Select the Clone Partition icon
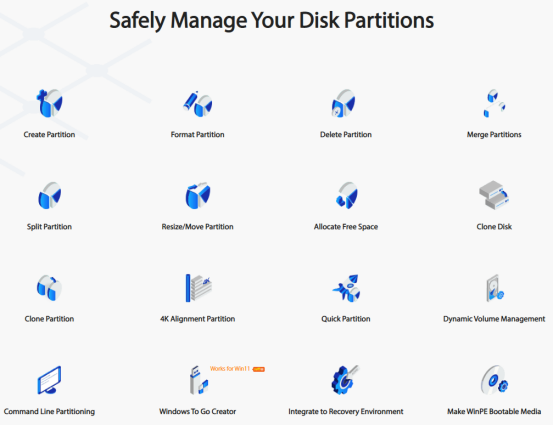This screenshot has width=553, height=426. (x=49, y=288)
